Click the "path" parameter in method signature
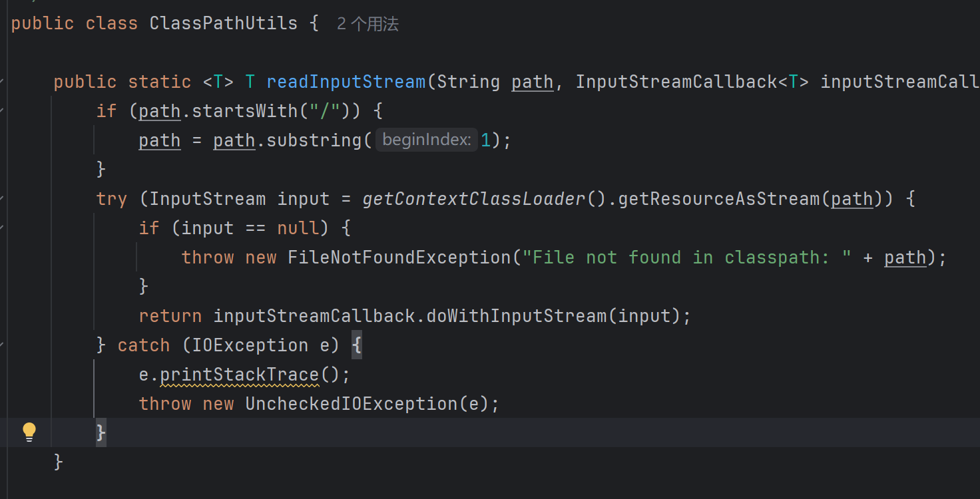This screenshot has width=980, height=499. coord(532,82)
